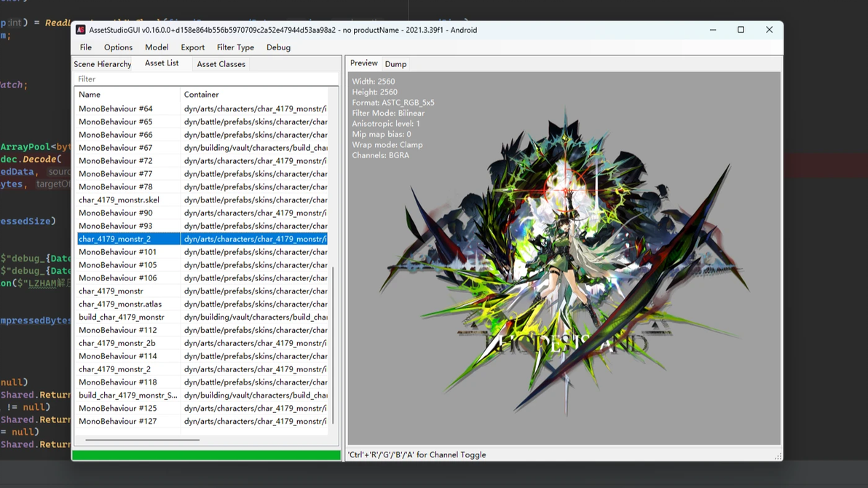Switch to the Asset Classes tab
The height and width of the screenshot is (488, 868).
click(x=221, y=64)
